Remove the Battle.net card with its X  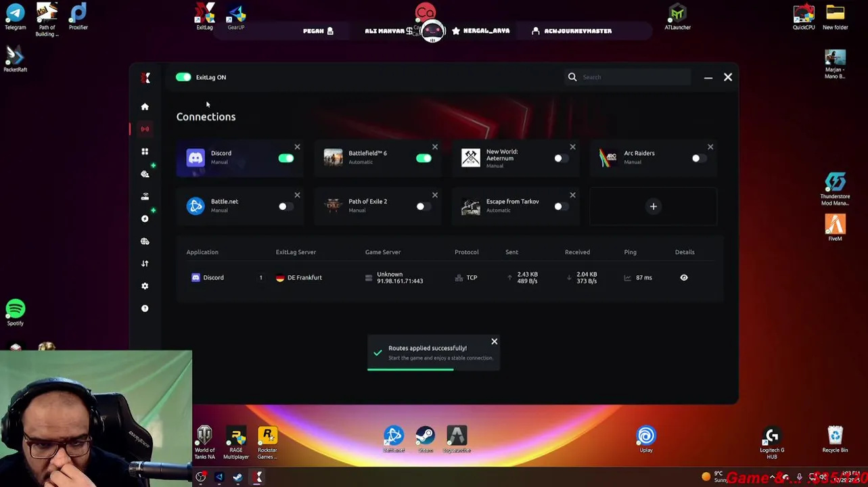pos(297,195)
